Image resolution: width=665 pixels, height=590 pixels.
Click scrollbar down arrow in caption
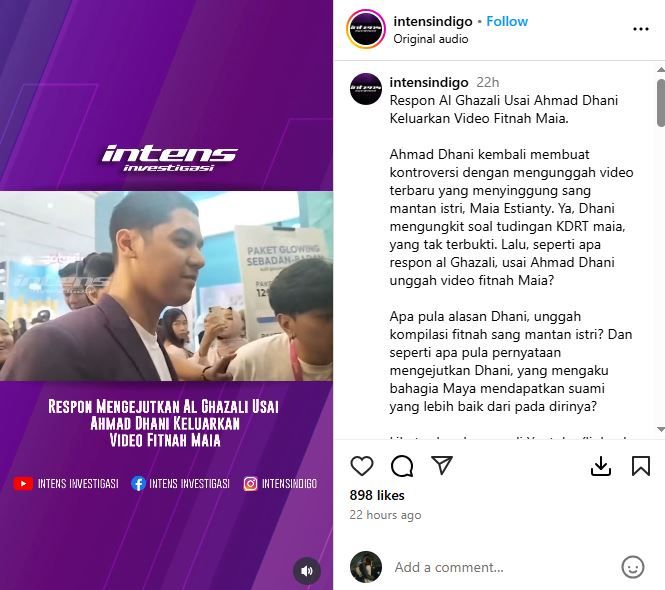point(660,429)
